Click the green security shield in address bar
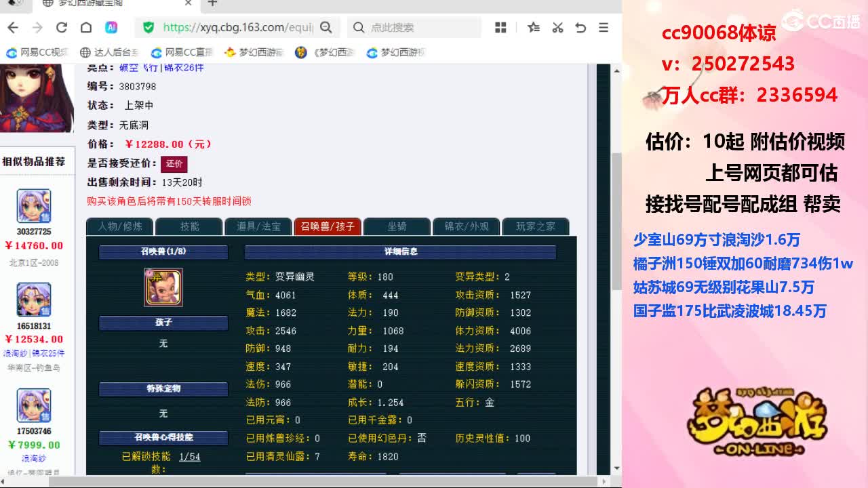Viewport: 868px width, 488px height. [x=148, y=28]
